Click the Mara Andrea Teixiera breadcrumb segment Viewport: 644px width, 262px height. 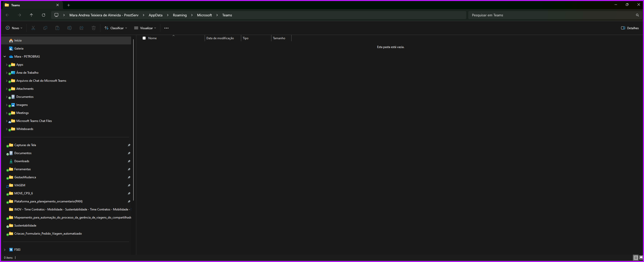(x=104, y=15)
